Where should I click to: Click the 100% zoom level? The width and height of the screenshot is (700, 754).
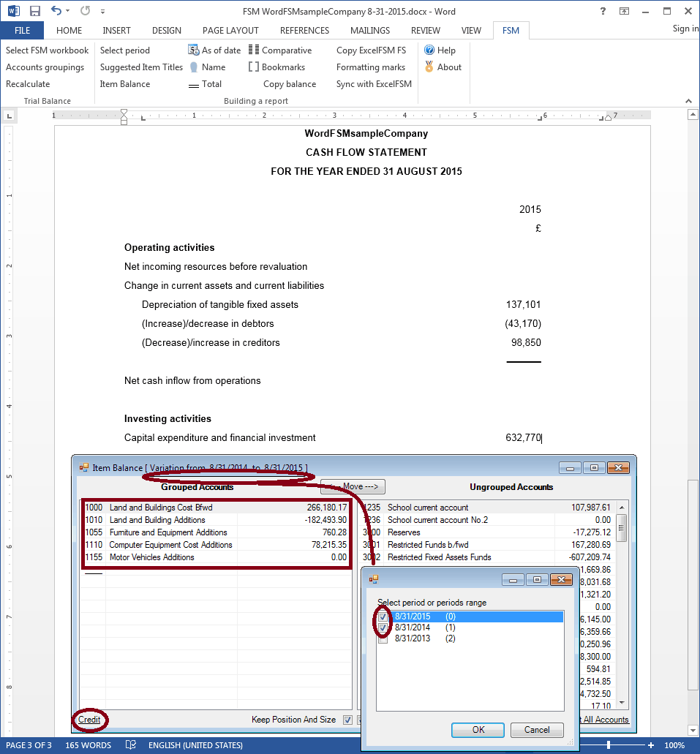click(x=674, y=745)
